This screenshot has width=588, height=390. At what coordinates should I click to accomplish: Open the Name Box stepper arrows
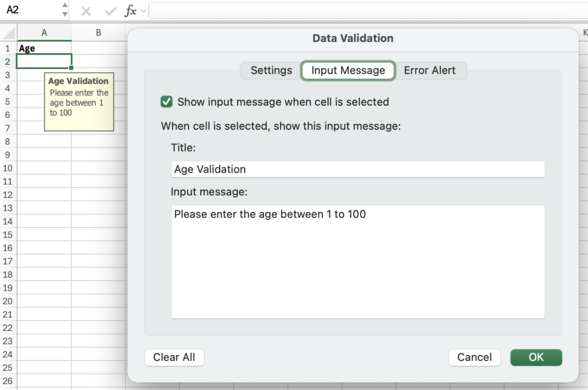(x=64, y=10)
